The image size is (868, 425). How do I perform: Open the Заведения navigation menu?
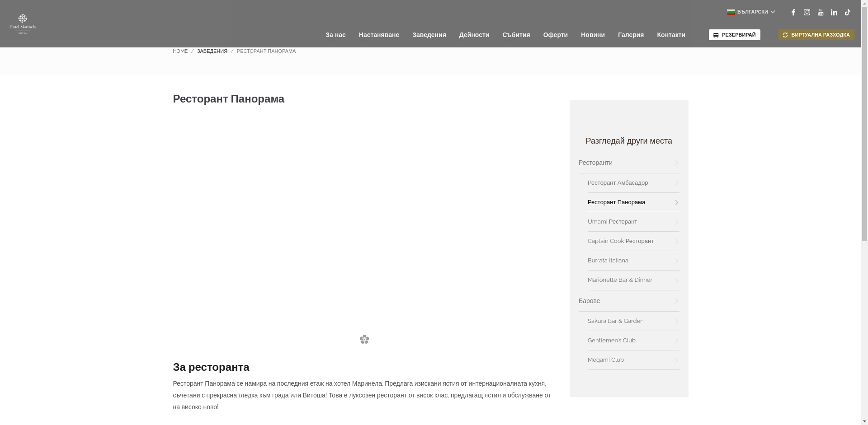pyautogui.click(x=429, y=35)
